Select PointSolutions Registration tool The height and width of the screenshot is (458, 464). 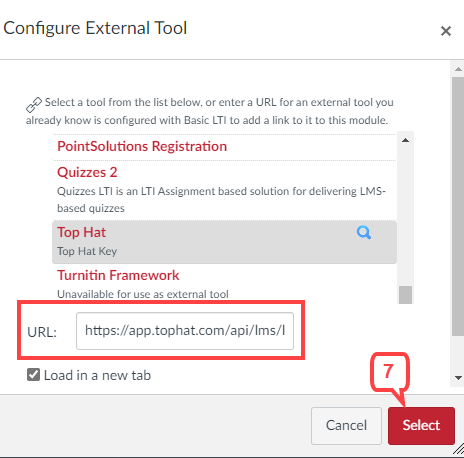click(142, 146)
